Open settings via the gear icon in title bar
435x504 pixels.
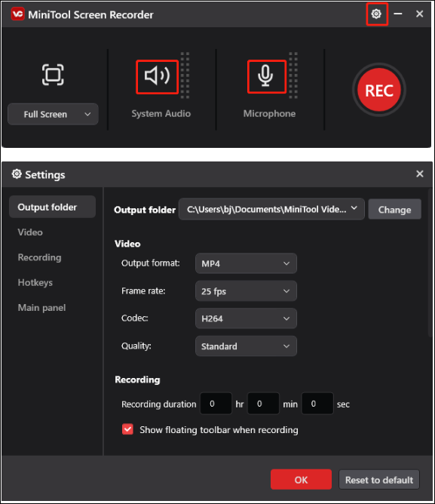(376, 14)
